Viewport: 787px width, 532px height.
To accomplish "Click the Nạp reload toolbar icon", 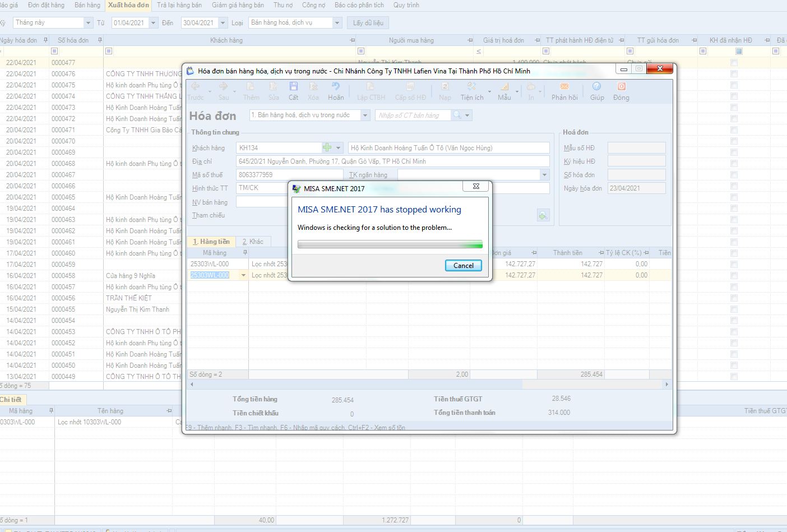I will pyautogui.click(x=445, y=86).
